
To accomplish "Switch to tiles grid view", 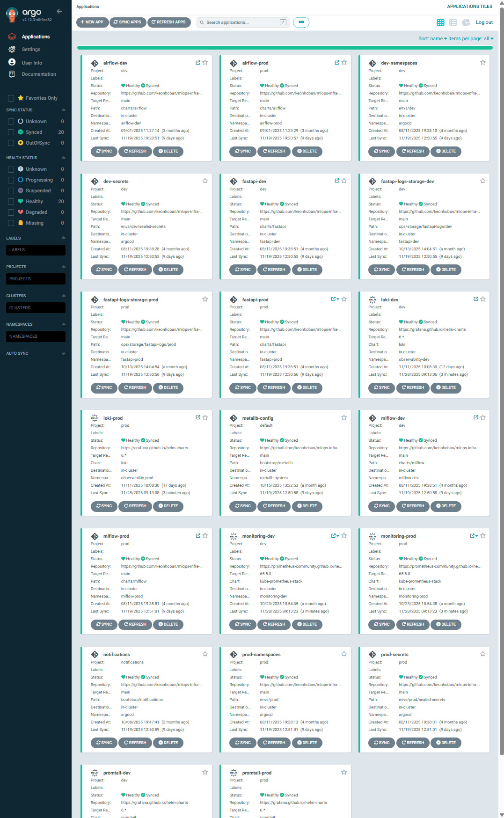I will [x=440, y=22].
